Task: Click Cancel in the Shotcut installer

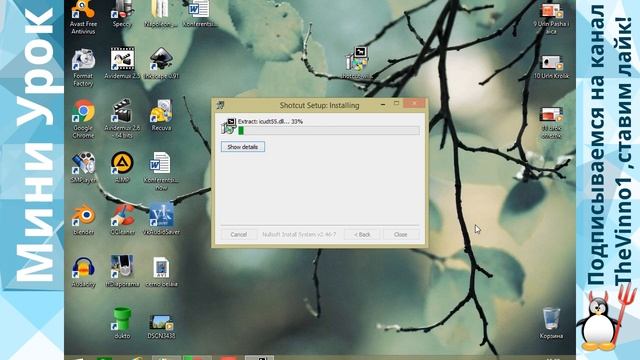Action: tap(238, 235)
